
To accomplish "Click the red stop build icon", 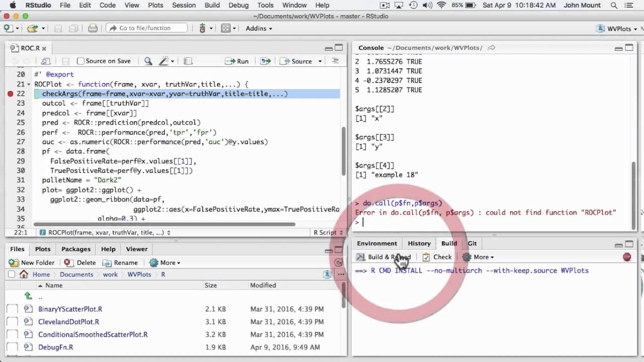I will (627, 257).
